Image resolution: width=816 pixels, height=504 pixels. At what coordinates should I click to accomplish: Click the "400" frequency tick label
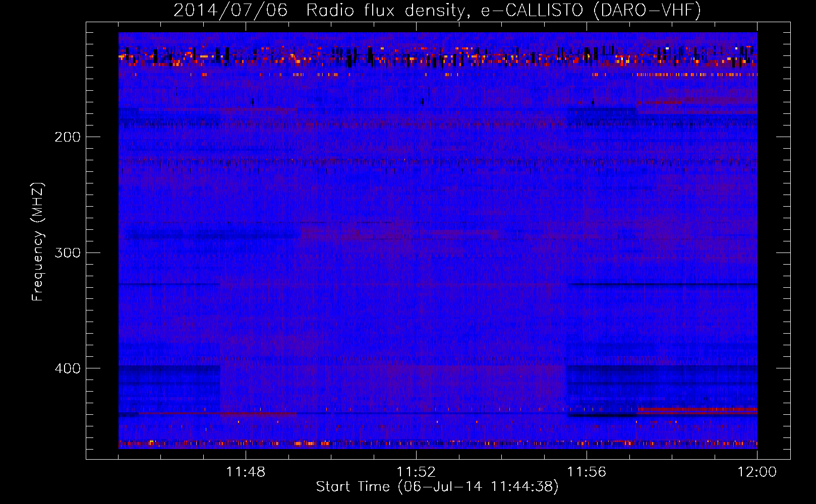(68, 368)
